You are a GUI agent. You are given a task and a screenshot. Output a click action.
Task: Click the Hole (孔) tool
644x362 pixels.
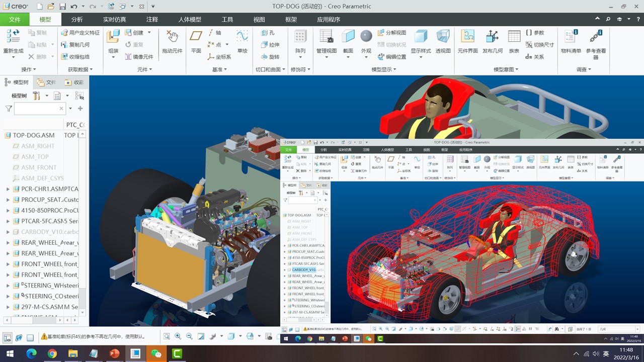268,33
